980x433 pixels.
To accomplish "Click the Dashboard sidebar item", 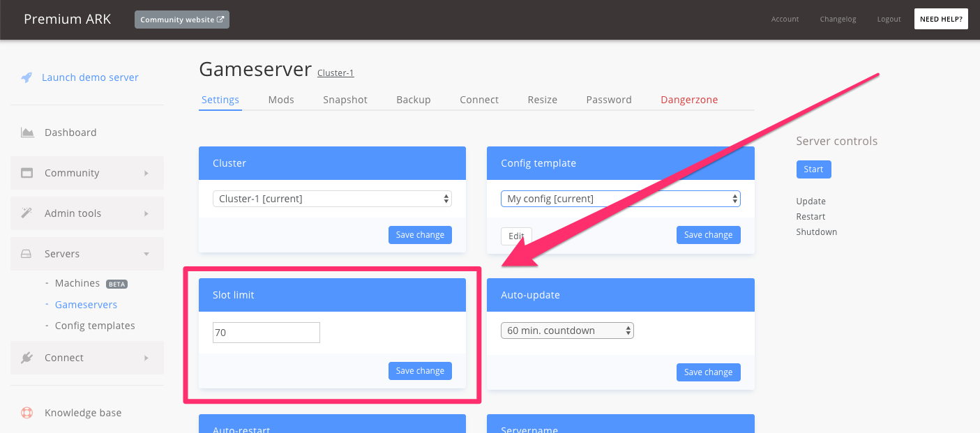I will [x=70, y=132].
